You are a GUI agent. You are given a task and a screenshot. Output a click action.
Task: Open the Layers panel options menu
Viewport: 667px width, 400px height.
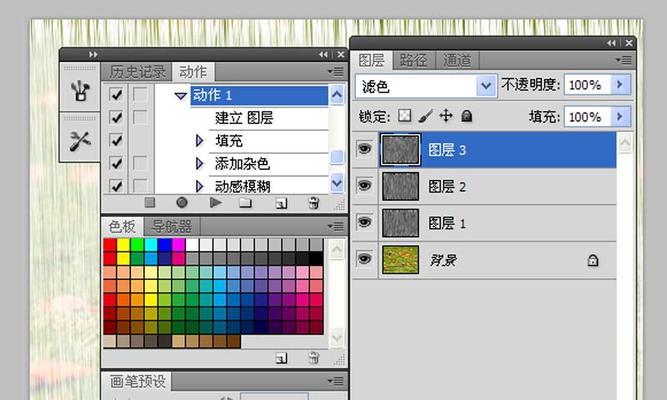[624, 60]
